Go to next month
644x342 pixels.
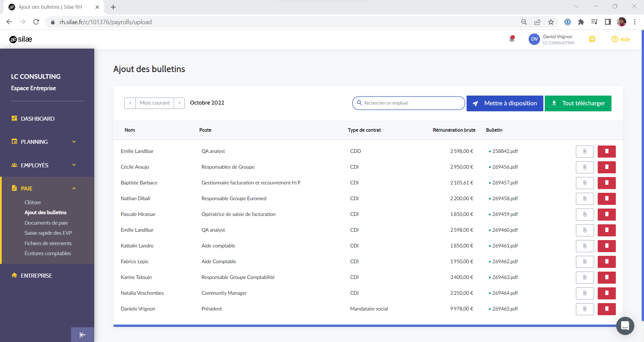click(x=179, y=103)
